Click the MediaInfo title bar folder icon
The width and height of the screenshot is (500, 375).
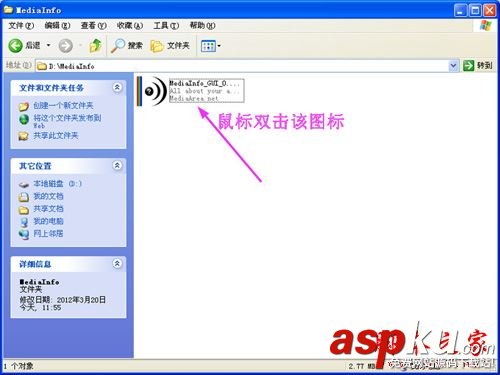coord(8,10)
